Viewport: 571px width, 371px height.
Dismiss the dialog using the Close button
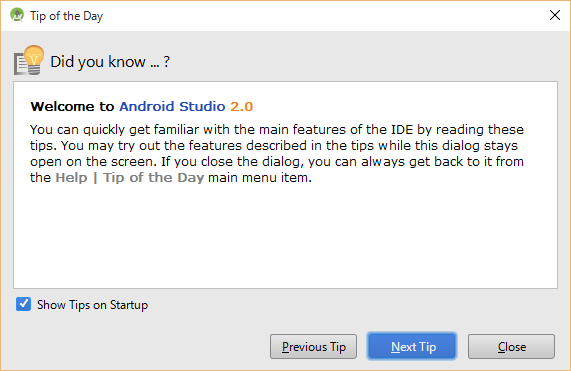511,346
